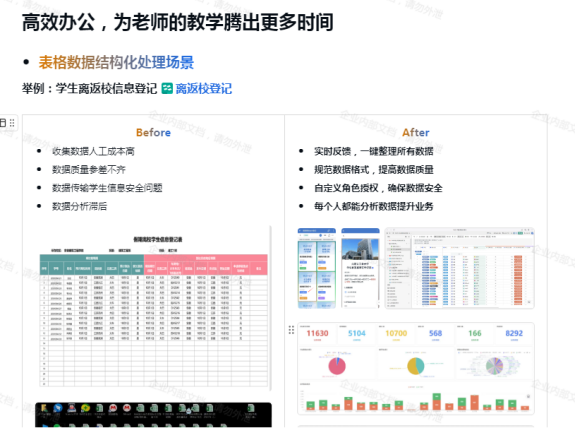Open the mobile screenshot with green-bordered cards
This screenshot has height=428, width=576.
click(316, 268)
